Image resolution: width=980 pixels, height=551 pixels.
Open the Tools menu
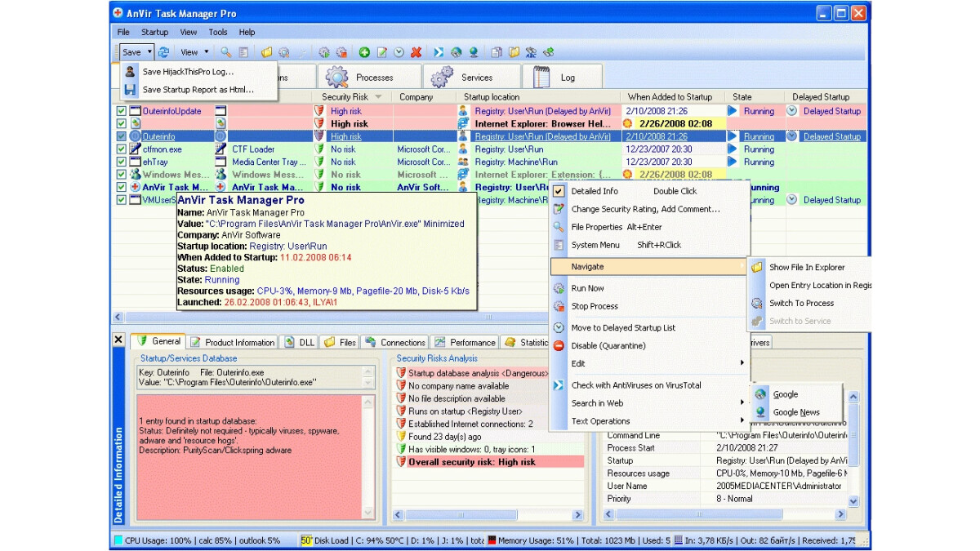[218, 33]
